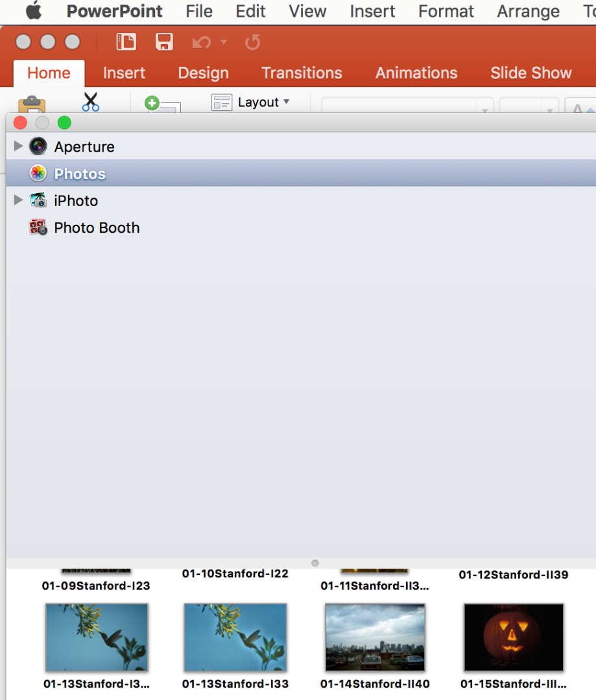The image size is (596, 700).
Task: Click the font name combo box
Action: [407, 105]
